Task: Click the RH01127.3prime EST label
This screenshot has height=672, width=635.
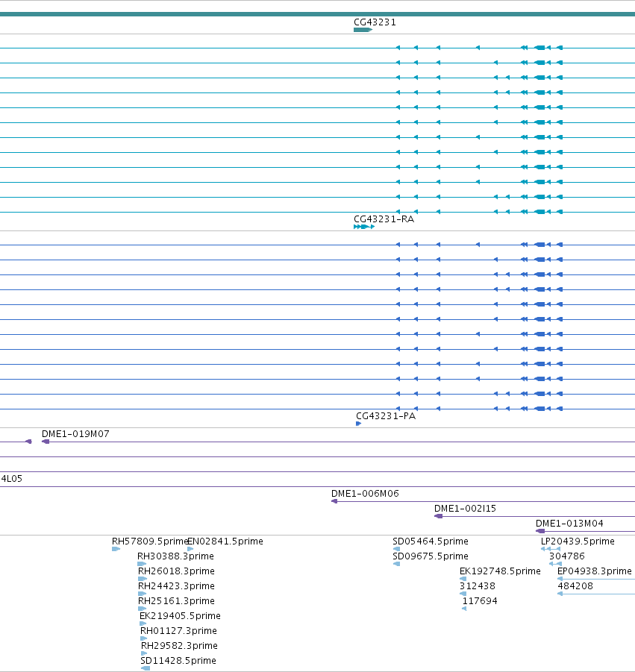Action: [178, 631]
